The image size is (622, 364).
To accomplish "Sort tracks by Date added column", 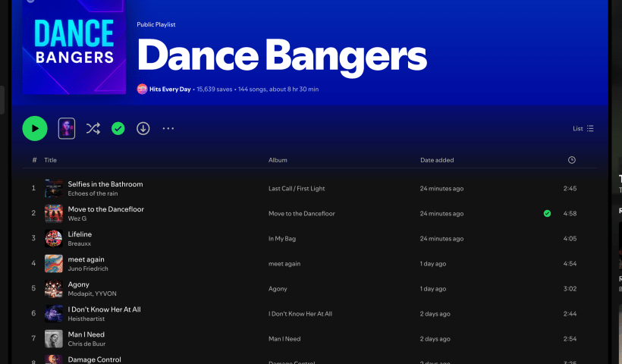I will coord(437,160).
